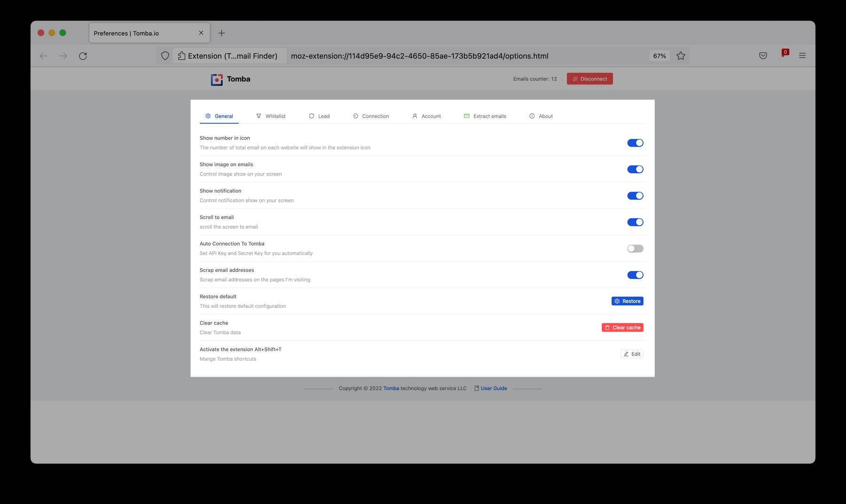
Task: Click the address bar URL
Action: click(x=419, y=56)
